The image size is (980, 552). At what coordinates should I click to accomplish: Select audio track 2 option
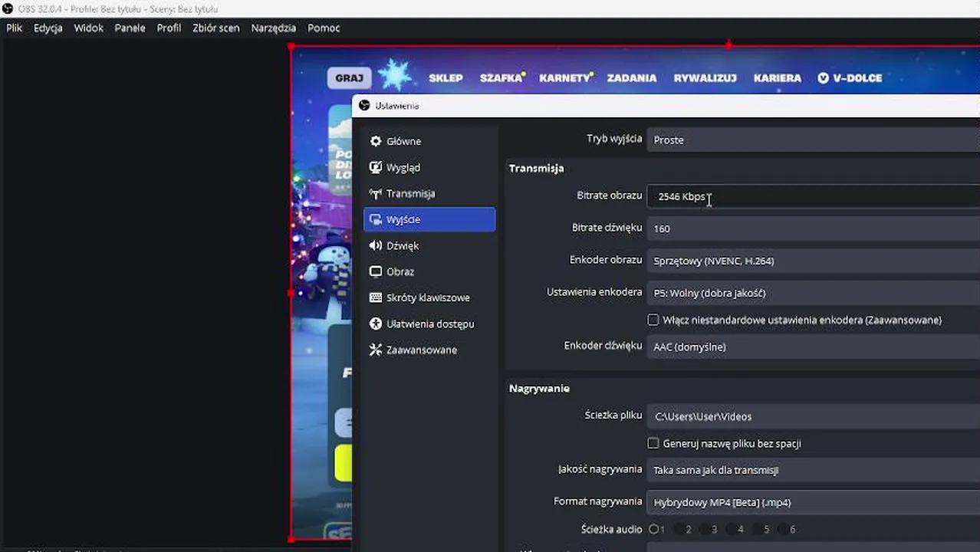coord(679,529)
